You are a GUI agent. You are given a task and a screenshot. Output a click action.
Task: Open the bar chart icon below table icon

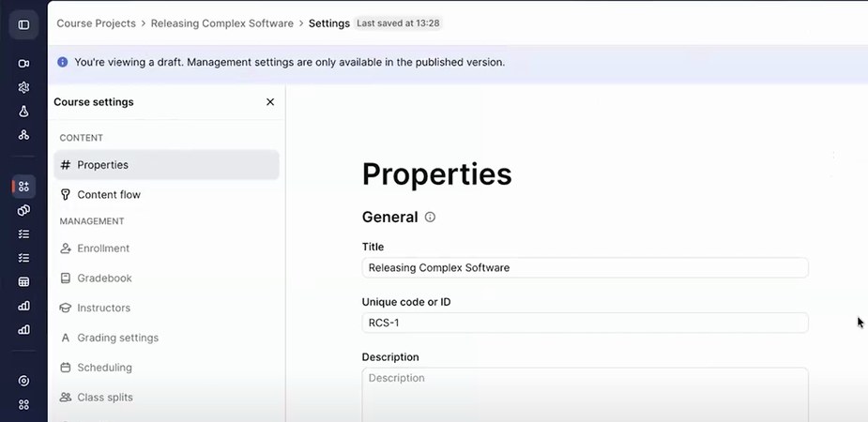[x=23, y=306]
